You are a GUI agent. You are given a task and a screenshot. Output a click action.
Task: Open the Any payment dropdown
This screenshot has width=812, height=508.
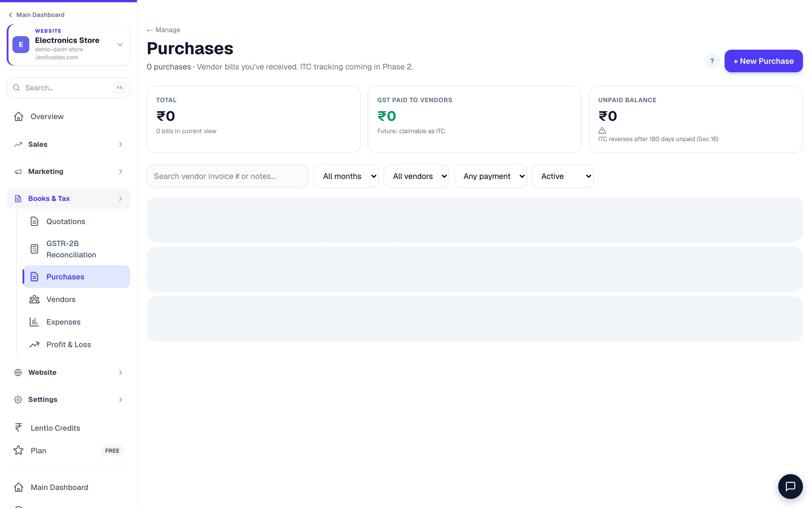tap(490, 176)
